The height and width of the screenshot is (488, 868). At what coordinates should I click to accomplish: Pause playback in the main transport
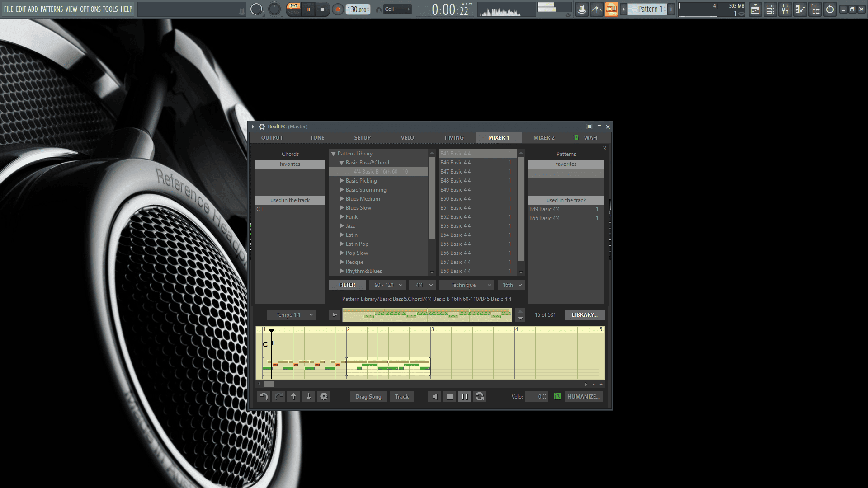[308, 9]
